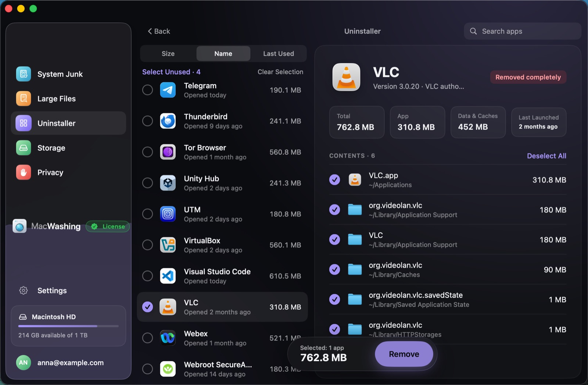Sort apps by Name tab
The height and width of the screenshot is (385, 588).
click(x=223, y=54)
